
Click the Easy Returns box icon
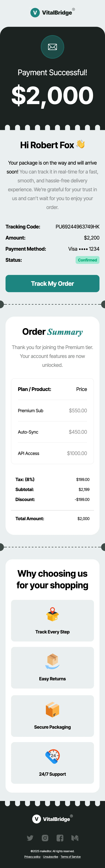pos(52,661)
